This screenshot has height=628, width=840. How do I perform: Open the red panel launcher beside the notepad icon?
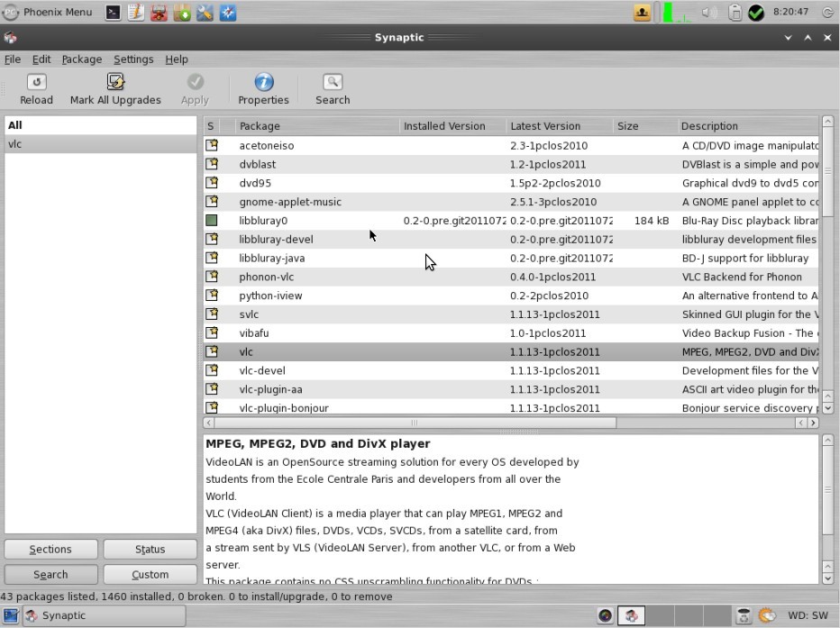pos(159,13)
